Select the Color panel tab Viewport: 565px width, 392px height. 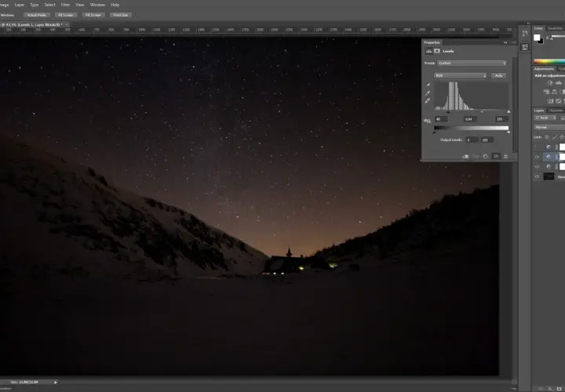[x=538, y=28]
